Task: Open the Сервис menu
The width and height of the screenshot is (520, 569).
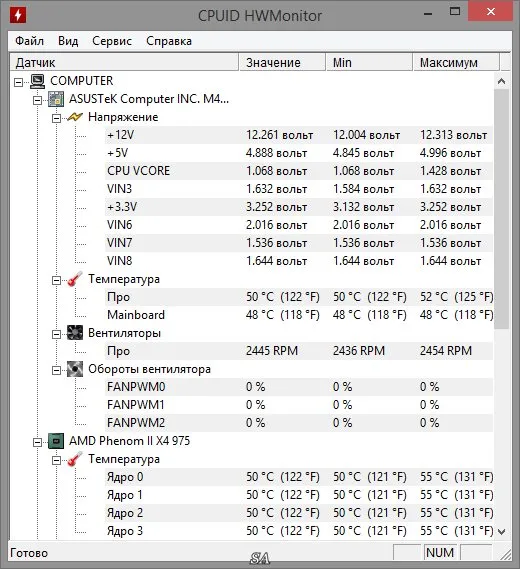Action: [112, 41]
